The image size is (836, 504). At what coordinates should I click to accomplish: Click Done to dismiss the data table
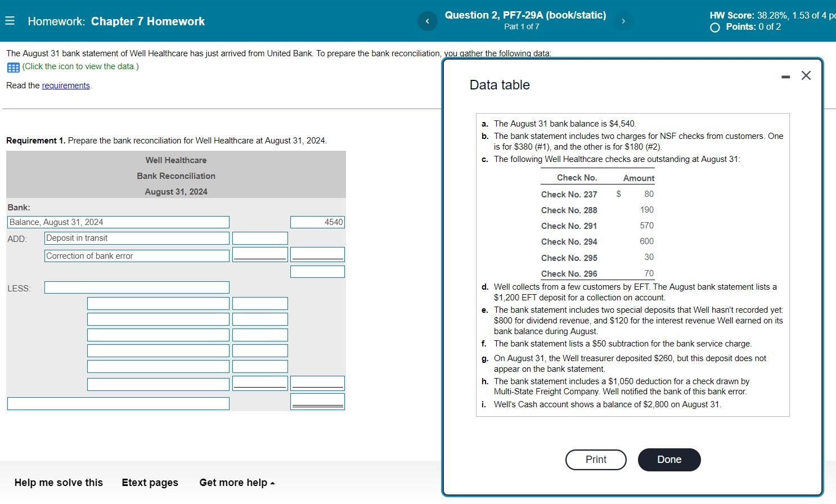[669, 460]
